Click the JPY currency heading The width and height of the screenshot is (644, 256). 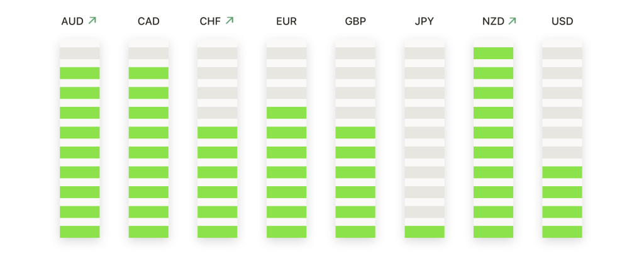click(x=425, y=21)
